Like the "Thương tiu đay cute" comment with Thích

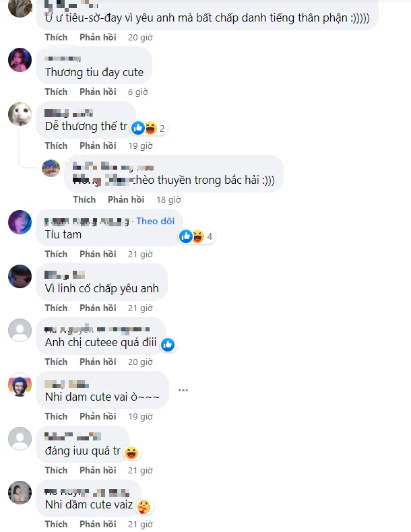pyautogui.click(x=57, y=92)
